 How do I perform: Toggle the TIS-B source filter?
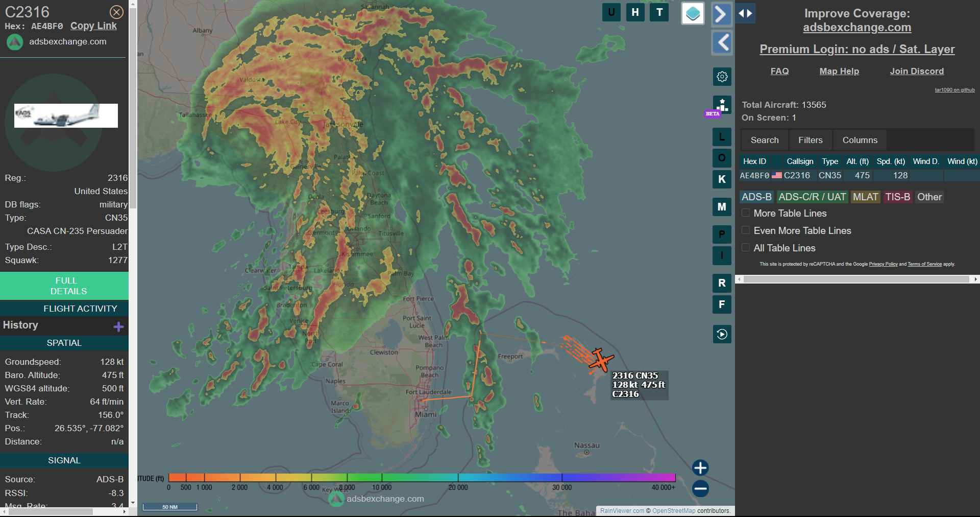(x=898, y=197)
